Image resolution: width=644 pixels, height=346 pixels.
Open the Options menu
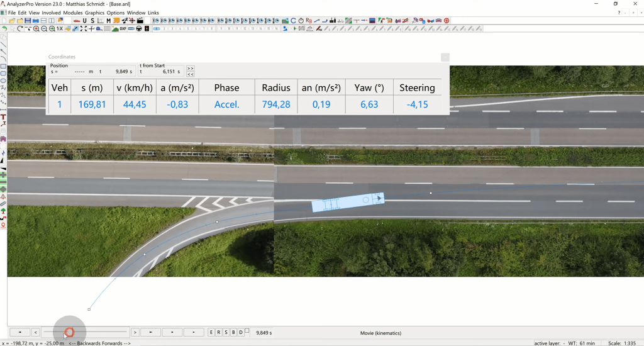pos(116,13)
